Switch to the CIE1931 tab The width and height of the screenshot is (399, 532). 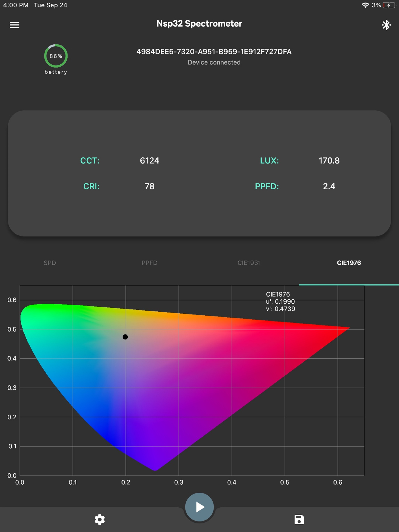(x=249, y=263)
